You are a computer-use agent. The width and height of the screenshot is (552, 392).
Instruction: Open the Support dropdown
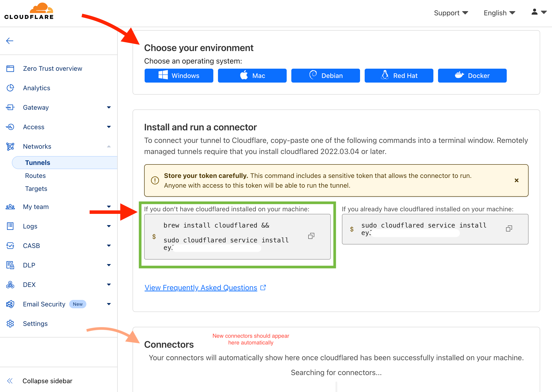451,13
